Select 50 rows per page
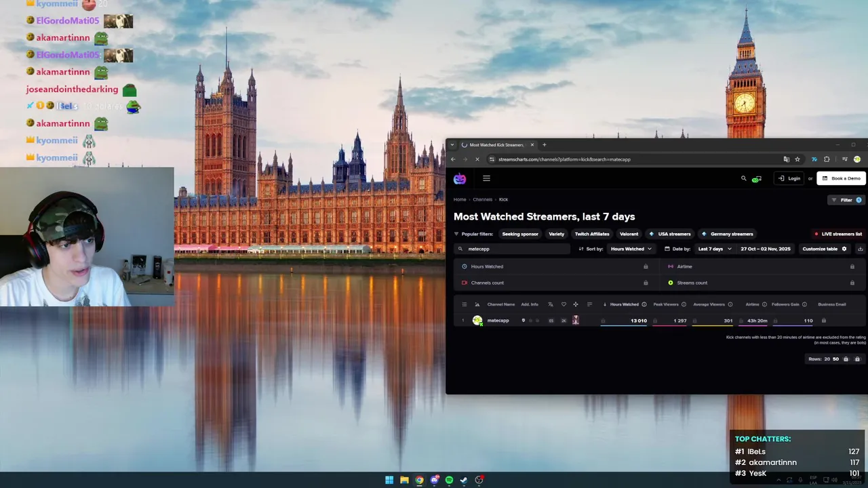This screenshot has width=868, height=488. pyautogui.click(x=835, y=359)
